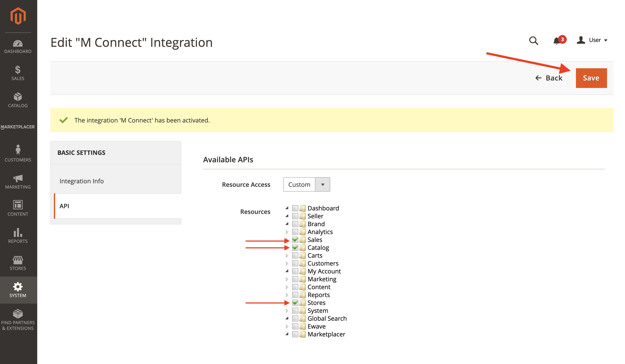Click the Sales folder icon in tree

coord(302,240)
